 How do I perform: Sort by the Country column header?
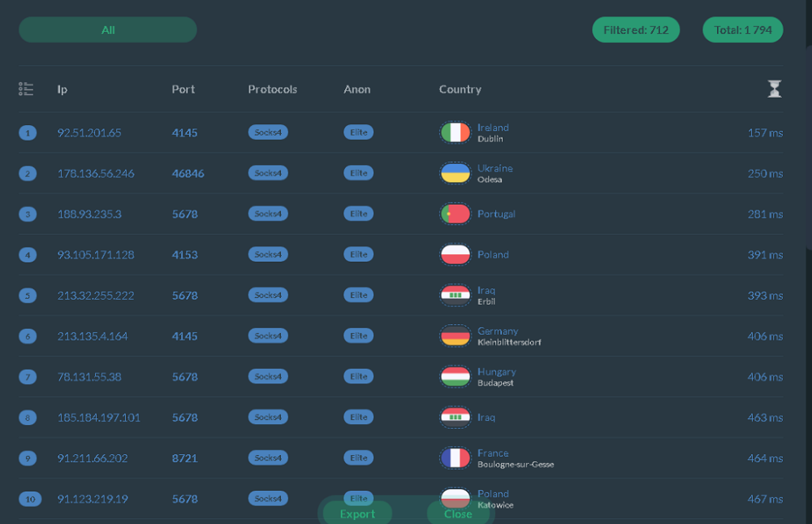pyautogui.click(x=460, y=89)
